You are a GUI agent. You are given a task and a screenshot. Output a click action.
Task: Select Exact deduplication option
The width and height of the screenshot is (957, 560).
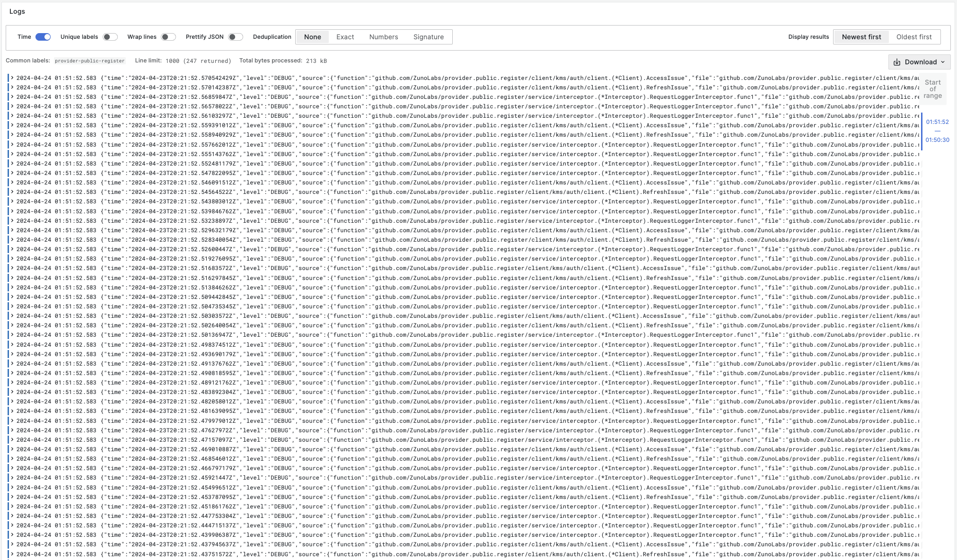[x=345, y=37]
